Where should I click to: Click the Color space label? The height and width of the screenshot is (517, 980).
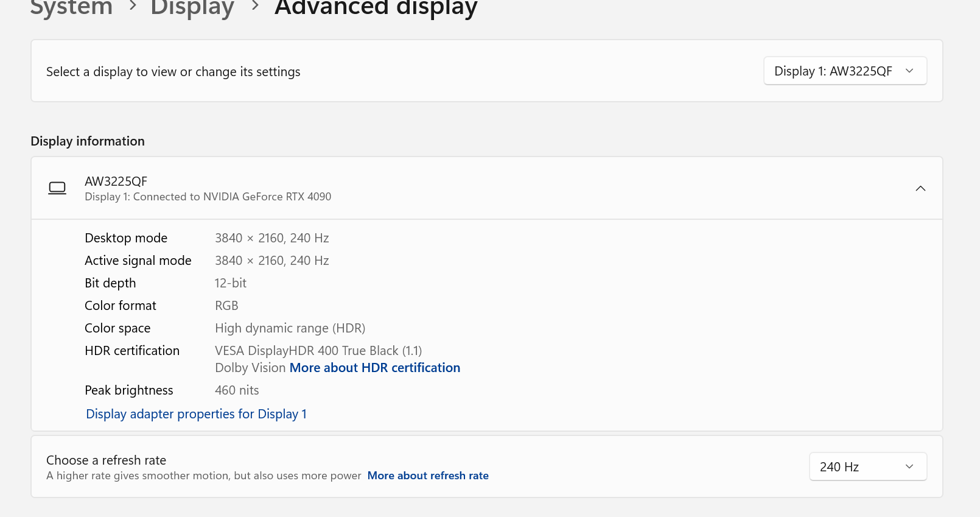tap(117, 328)
